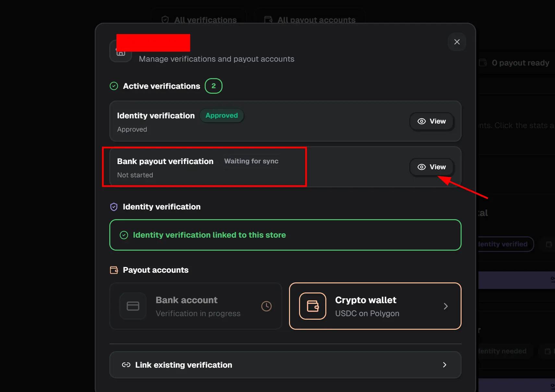
Task: Close the verifications dialog
Action: pos(457,42)
